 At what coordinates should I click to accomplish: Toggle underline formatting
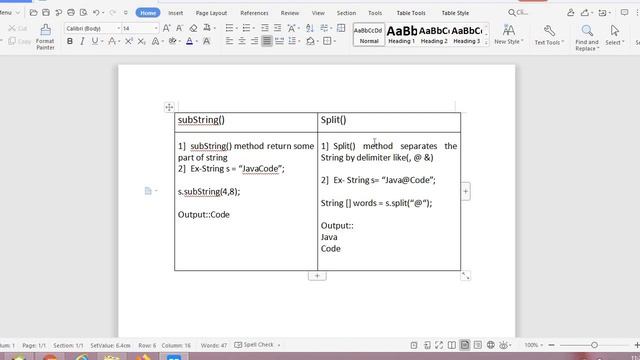pyautogui.click(x=95, y=41)
